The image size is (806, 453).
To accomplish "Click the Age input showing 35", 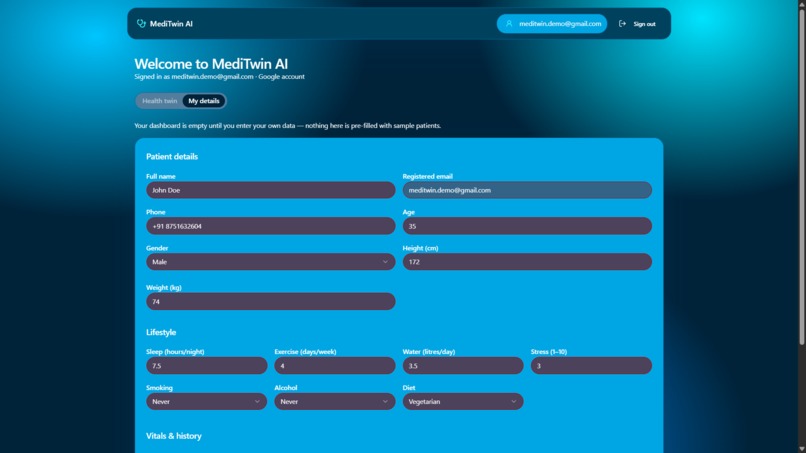I will click(x=527, y=226).
